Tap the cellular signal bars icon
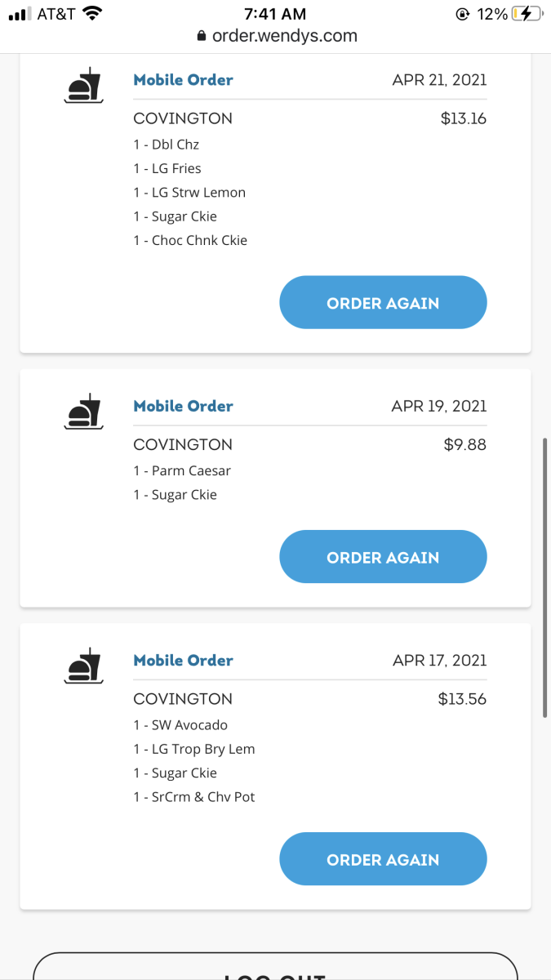The image size is (551, 980). [x=18, y=15]
